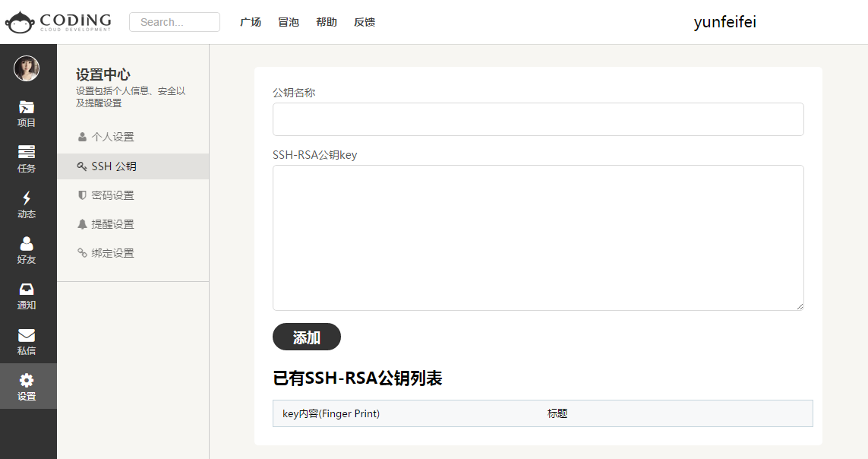
Task: Click the 添加 button to add key
Action: tap(306, 337)
